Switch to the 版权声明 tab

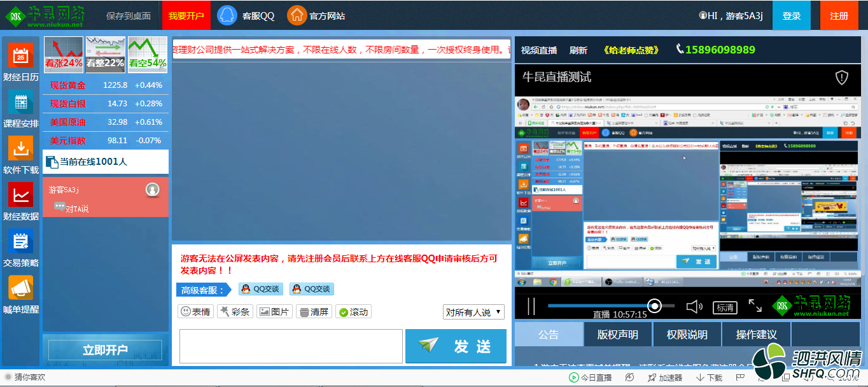click(x=619, y=334)
